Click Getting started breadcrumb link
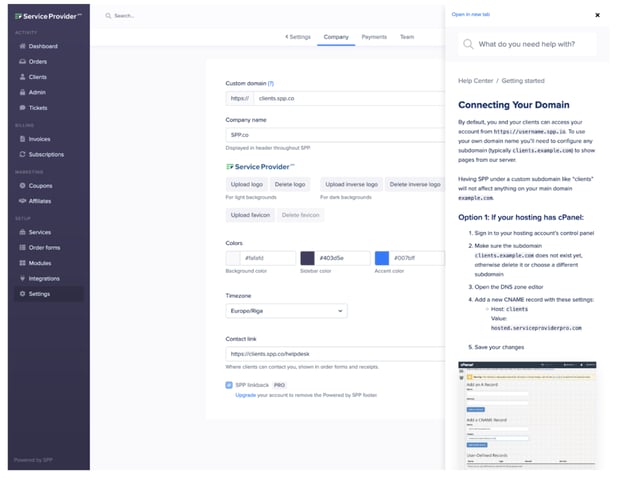The image size is (620, 483). [x=523, y=81]
